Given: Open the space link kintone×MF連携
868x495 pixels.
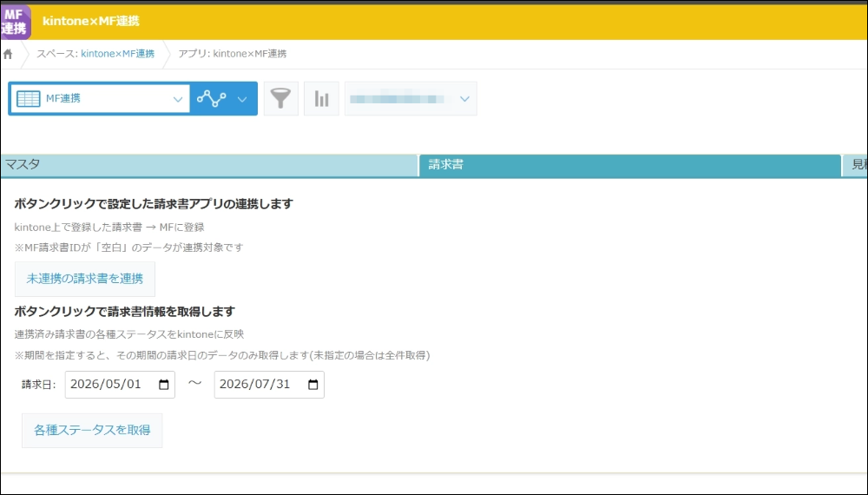Looking at the screenshot, I should pyautogui.click(x=117, y=54).
